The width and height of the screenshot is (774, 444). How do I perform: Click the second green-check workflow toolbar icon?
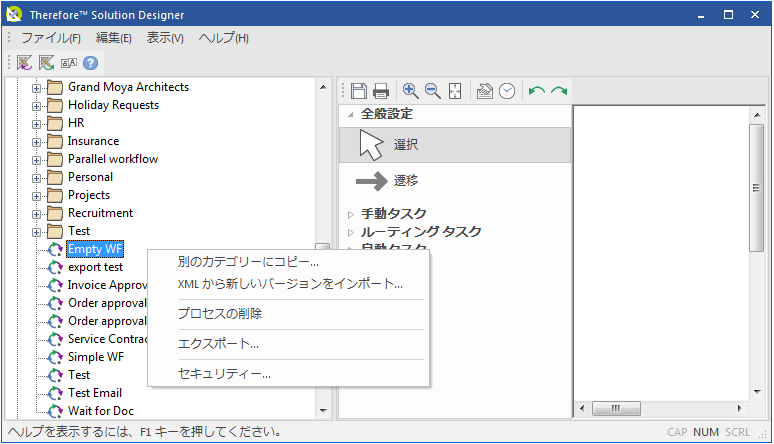(x=46, y=63)
